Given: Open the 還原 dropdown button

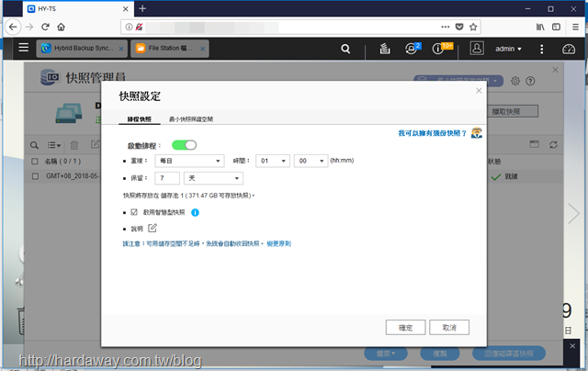Looking at the screenshot, I should 386,354.
